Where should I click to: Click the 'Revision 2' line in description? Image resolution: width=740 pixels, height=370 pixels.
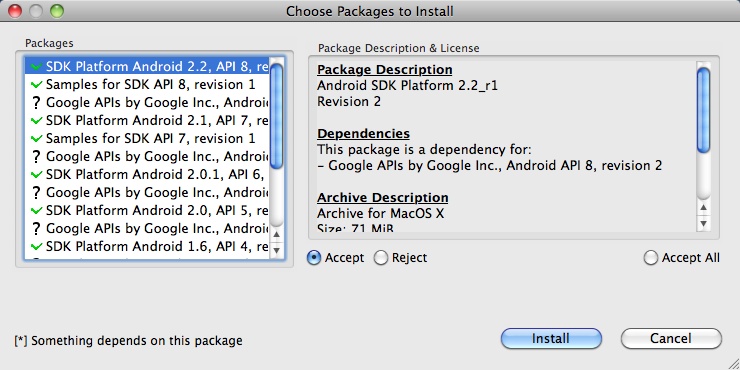click(x=349, y=102)
